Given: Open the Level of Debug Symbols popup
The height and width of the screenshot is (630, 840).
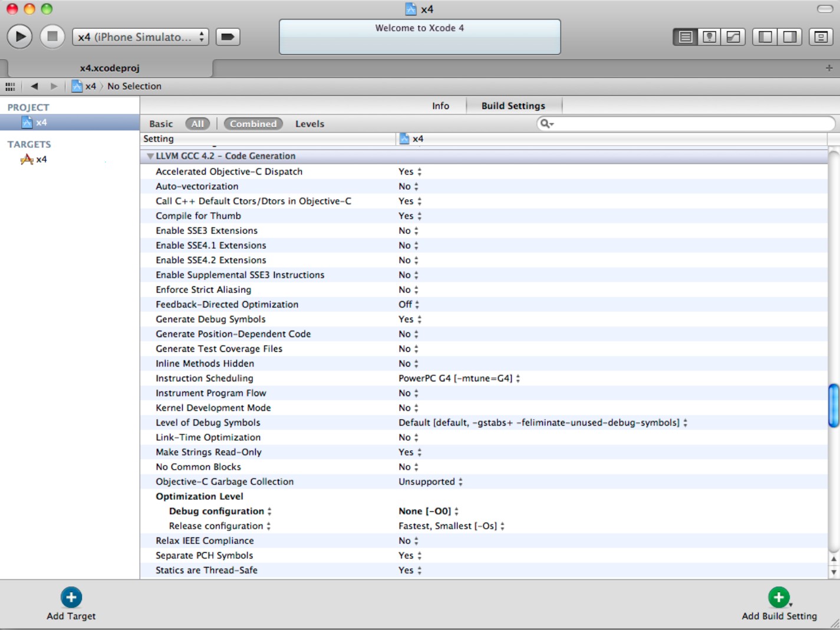Looking at the screenshot, I should pyautogui.click(x=543, y=423).
